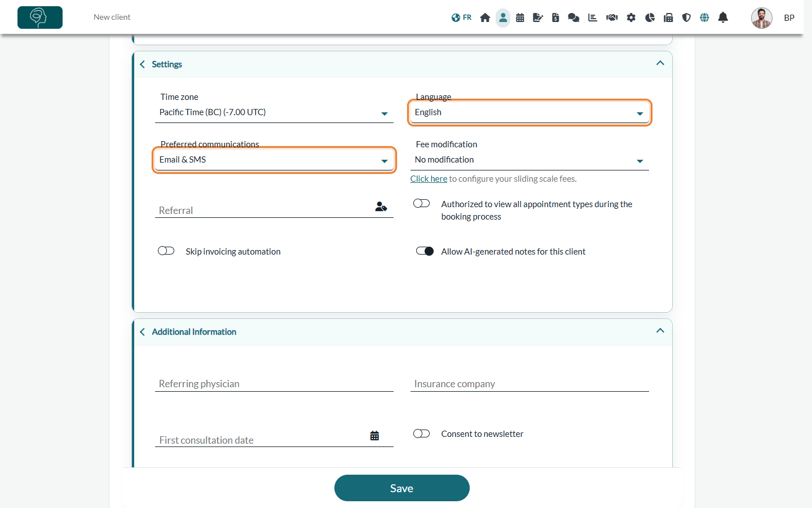Go to the home page icon

pyautogui.click(x=485, y=17)
